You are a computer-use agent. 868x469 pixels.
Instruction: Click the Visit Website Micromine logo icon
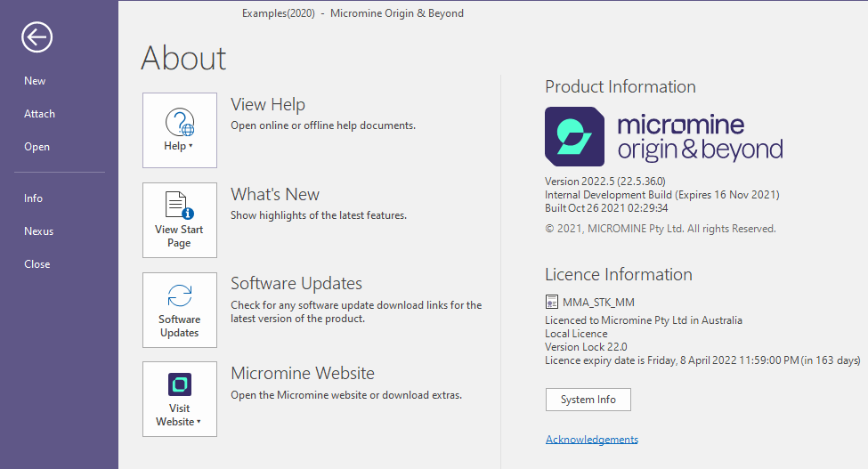[180, 384]
